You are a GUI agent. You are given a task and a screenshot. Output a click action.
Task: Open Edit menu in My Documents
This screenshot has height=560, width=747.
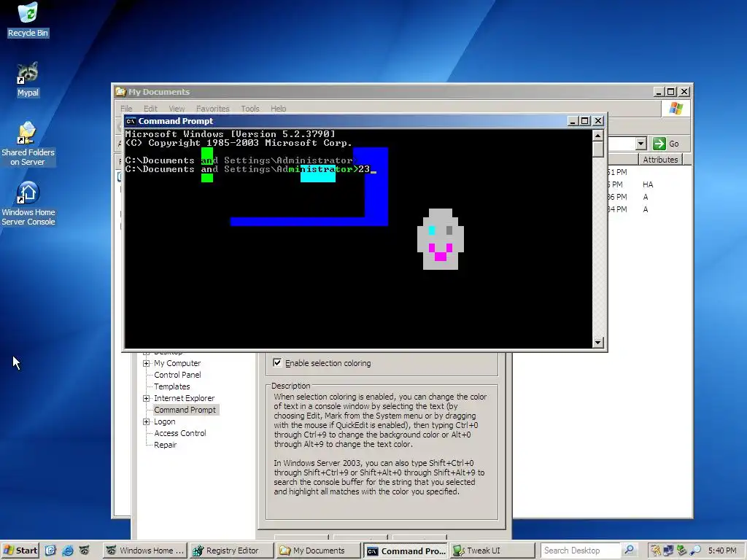[150, 109]
